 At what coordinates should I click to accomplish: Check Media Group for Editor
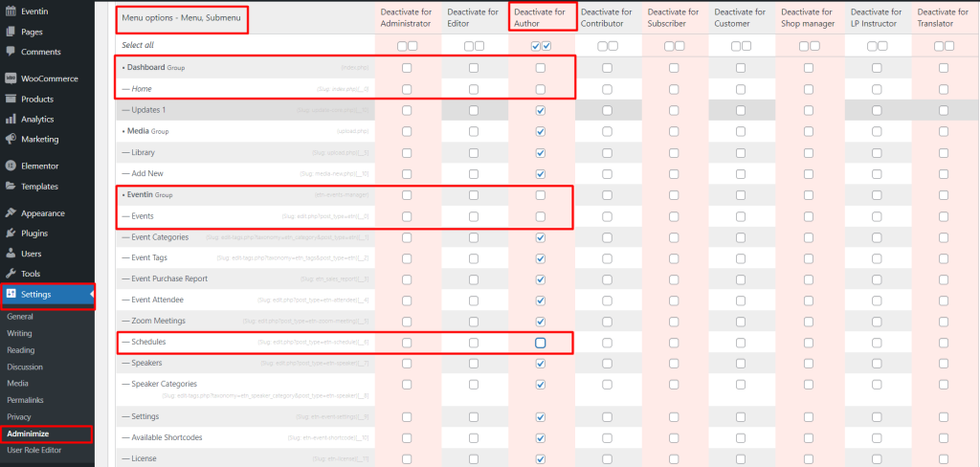coord(474,131)
